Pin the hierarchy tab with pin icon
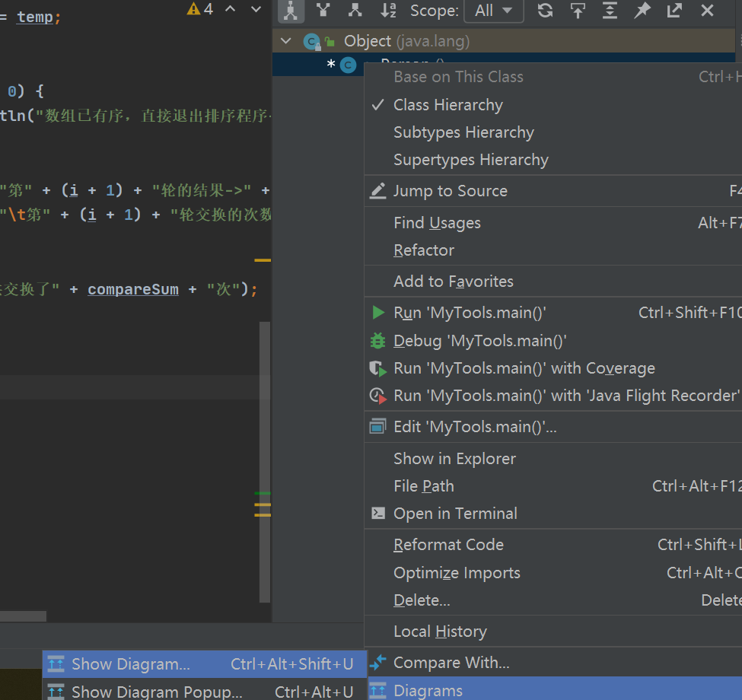The width and height of the screenshot is (742, 700). pyautogui.click(x=642, y=11)
